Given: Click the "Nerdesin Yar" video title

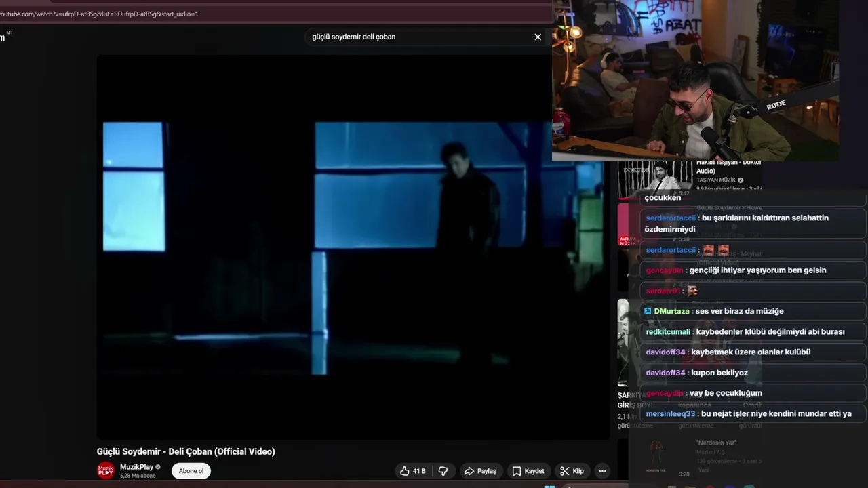Looking at the screenshot, I should coord(716,443).
